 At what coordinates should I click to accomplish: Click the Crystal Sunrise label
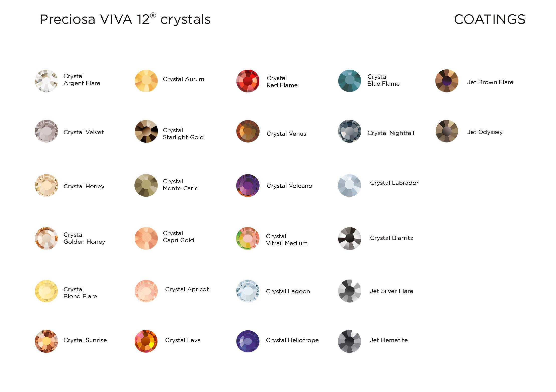coord(85,340)
